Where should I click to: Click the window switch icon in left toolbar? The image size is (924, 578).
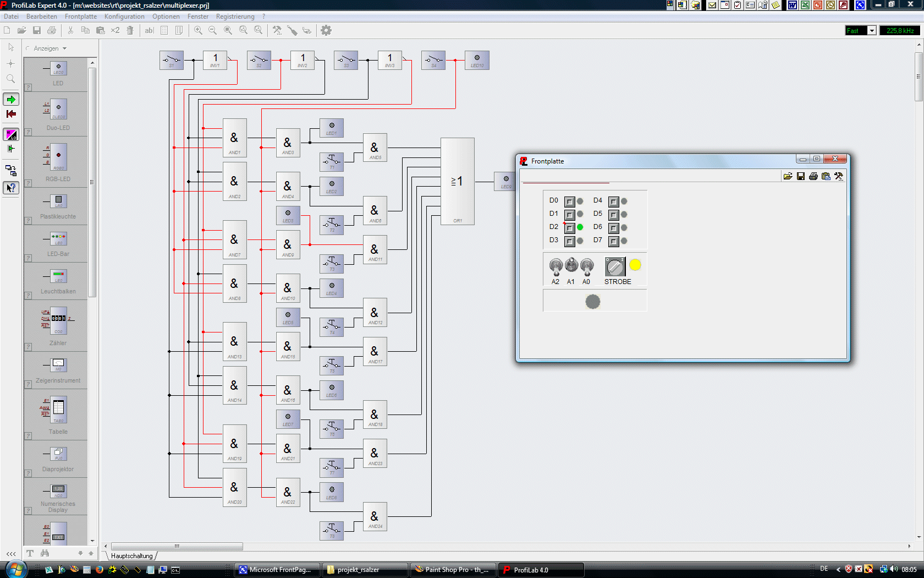[11, 170]
